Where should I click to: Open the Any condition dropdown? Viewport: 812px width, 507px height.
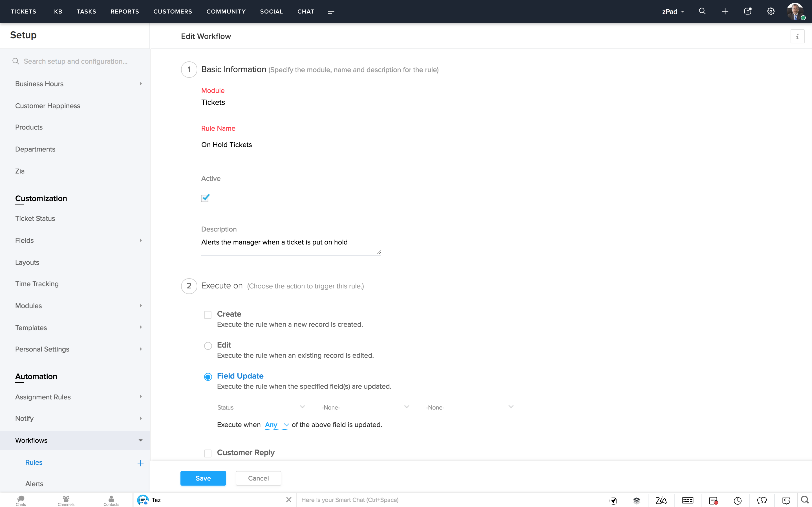(277, 425)
